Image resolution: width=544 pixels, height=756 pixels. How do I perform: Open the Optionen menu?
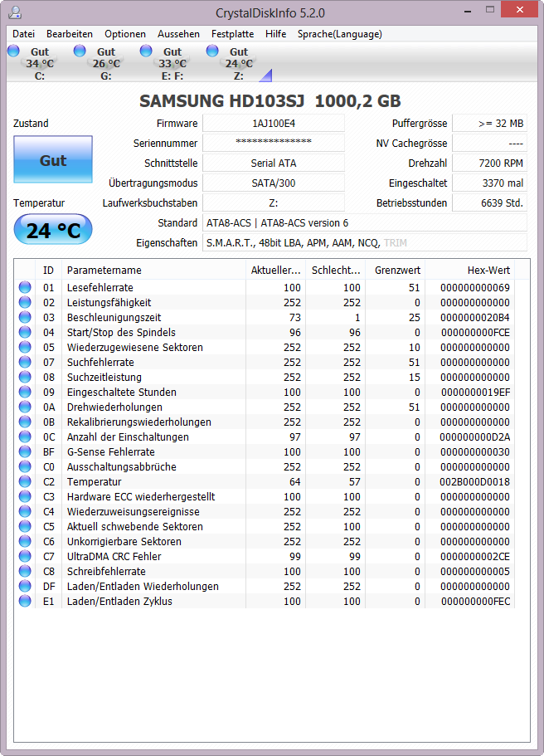click(125, 34)
